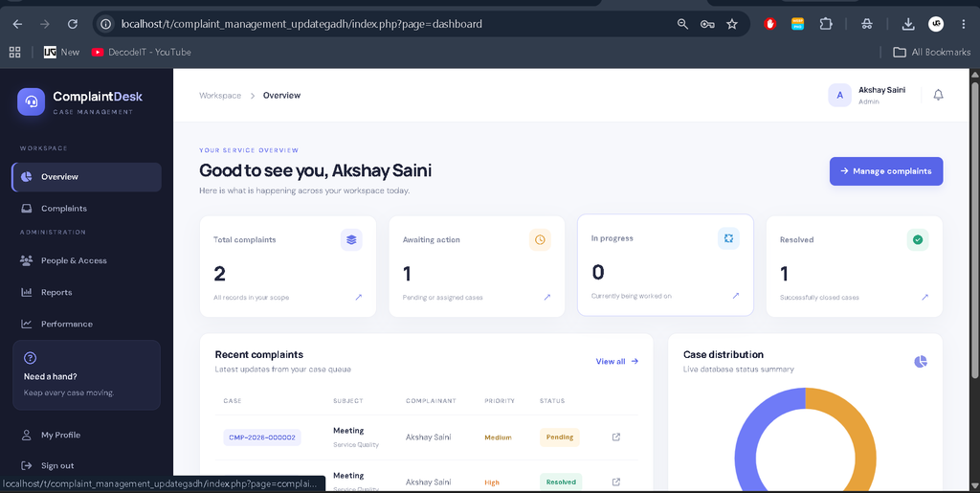The image size is (980, 493).
Task: Click the Awaiting action clock icon
Action: click(540, 240)
